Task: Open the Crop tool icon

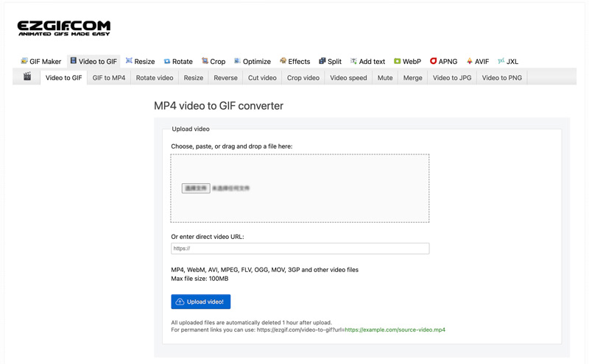Action: pyautogui.click(x=205, y=62)
